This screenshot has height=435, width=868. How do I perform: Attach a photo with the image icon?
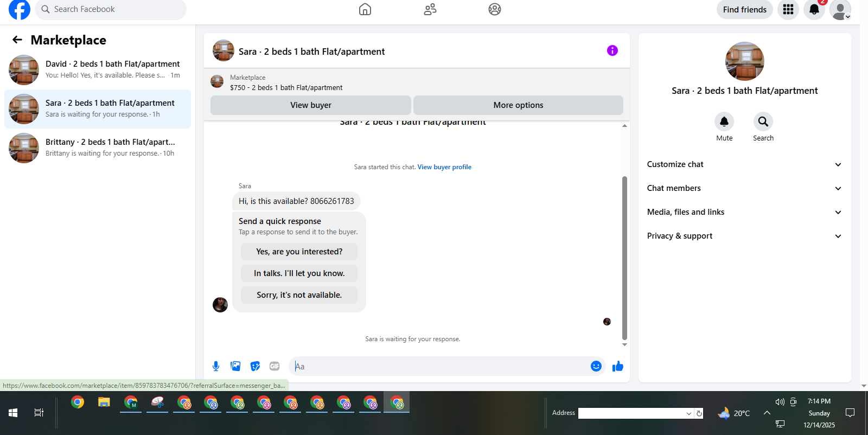(235, 366)
